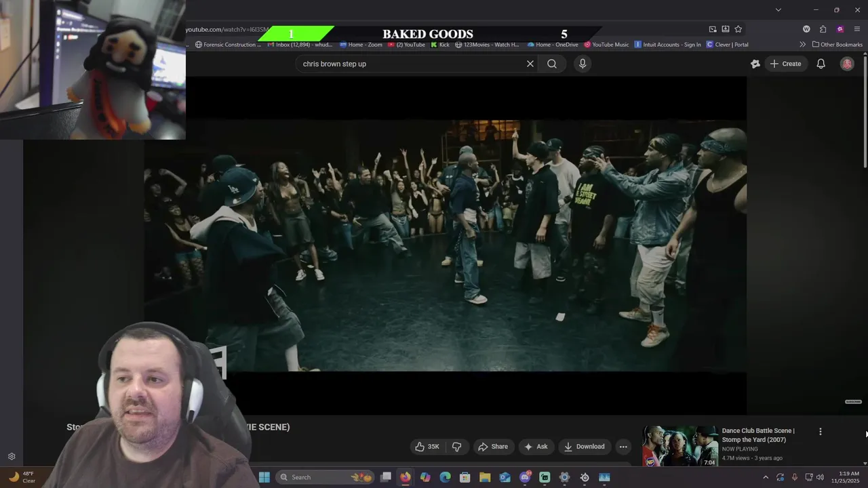
Task: Open the Create menu on YouTube
Action: pyautogui.click(x=785, y=64)
